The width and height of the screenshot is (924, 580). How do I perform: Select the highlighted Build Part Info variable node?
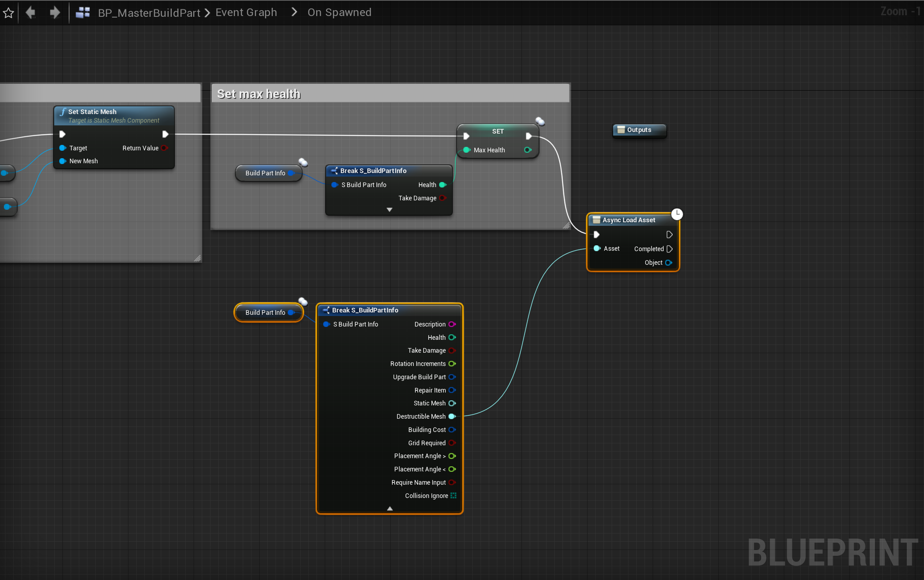pyautogui.click(x=265, y=312)
